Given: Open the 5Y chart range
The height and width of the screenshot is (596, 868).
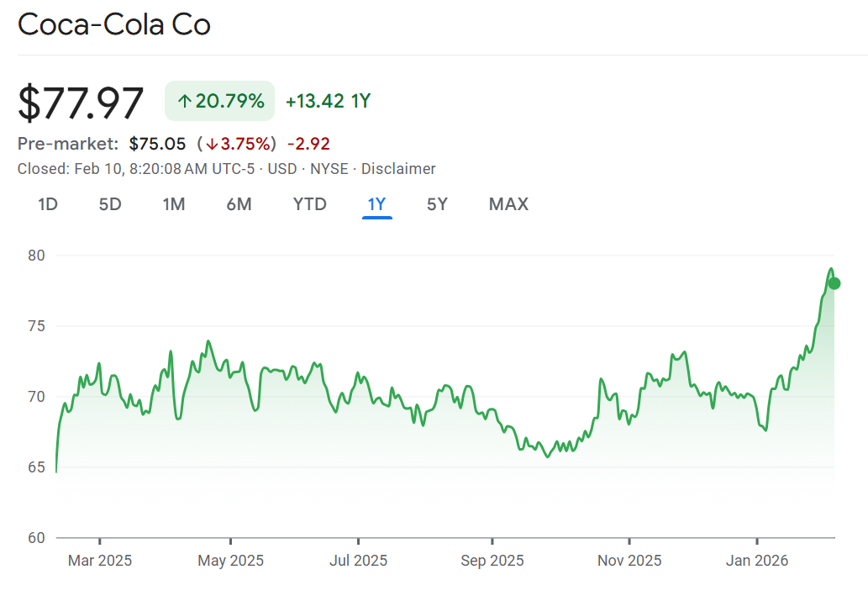Looking at the screenshot, I should pyautogui.click(x=437, y=204).
